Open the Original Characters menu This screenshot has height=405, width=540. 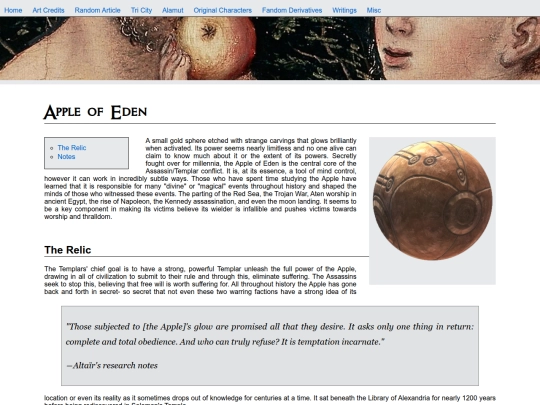[222, 10]
